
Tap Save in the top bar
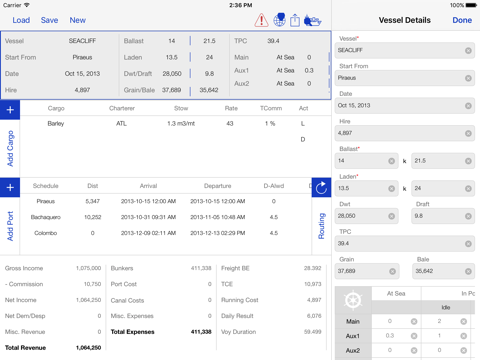coord(49,20)
